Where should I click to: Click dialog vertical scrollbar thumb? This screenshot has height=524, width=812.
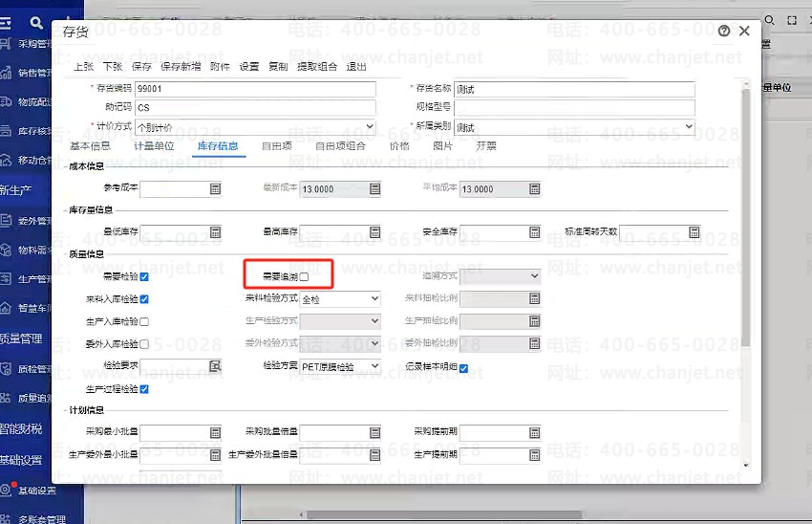(746, 218)
